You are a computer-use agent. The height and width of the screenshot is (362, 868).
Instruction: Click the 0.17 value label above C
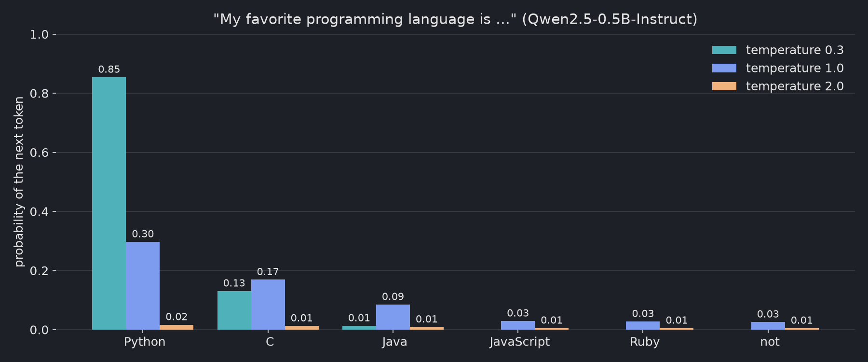pyautogui.click(x=268, y=272)
